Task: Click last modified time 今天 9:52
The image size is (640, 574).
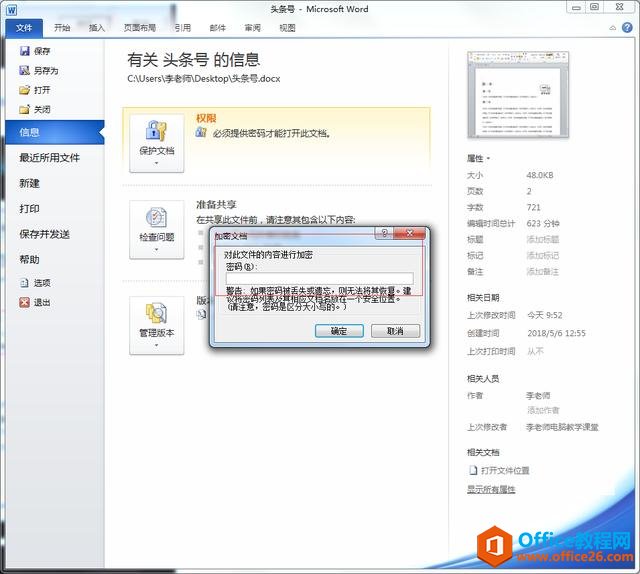Action: tap(544, 315)
